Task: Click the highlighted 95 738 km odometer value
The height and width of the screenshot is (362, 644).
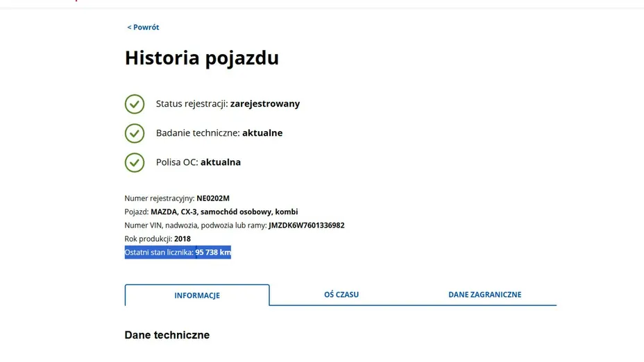Action: click(x=213, y=253)
